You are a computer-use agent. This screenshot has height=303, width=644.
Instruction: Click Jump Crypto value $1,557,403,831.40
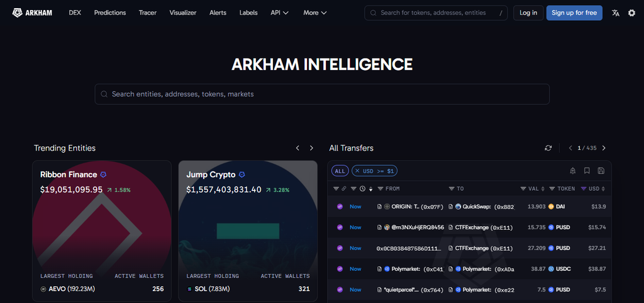(x=224, y=190)
